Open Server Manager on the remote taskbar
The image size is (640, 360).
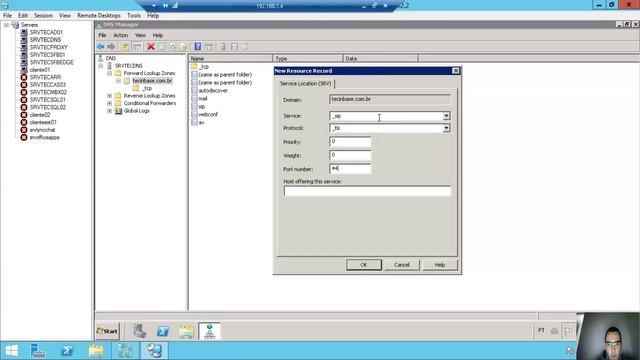(x=139, y=331)
